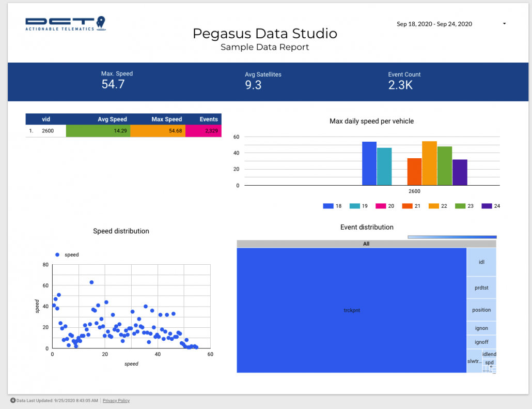This screenshot has width=532, height=409.
Task: Click the teal legend swatch for day 19
Action: (x=354, y=206)
